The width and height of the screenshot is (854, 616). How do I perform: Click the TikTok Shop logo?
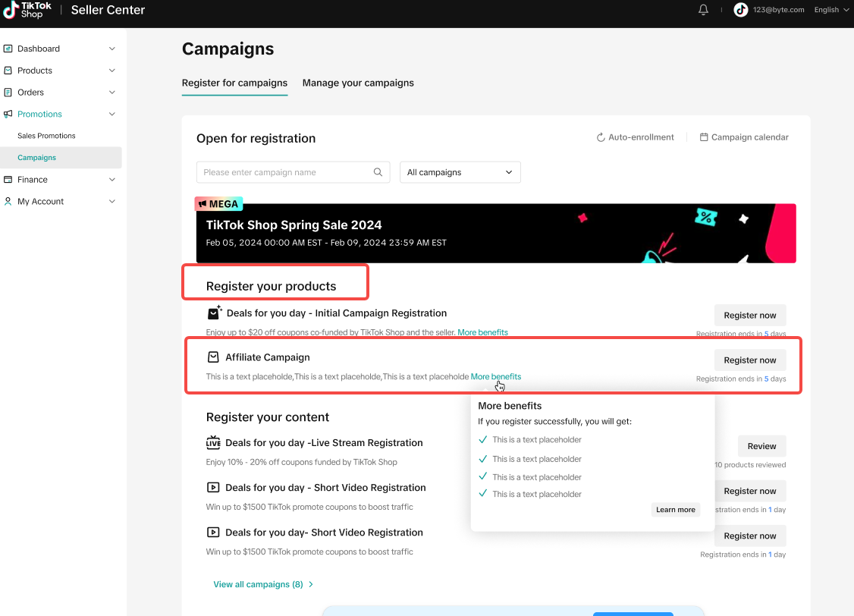[27, 10]
